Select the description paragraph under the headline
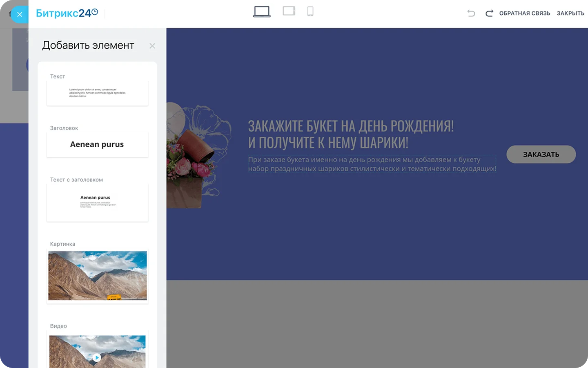Image resolution: width=588 pixels, height=368 pixels. coord(372,164)
